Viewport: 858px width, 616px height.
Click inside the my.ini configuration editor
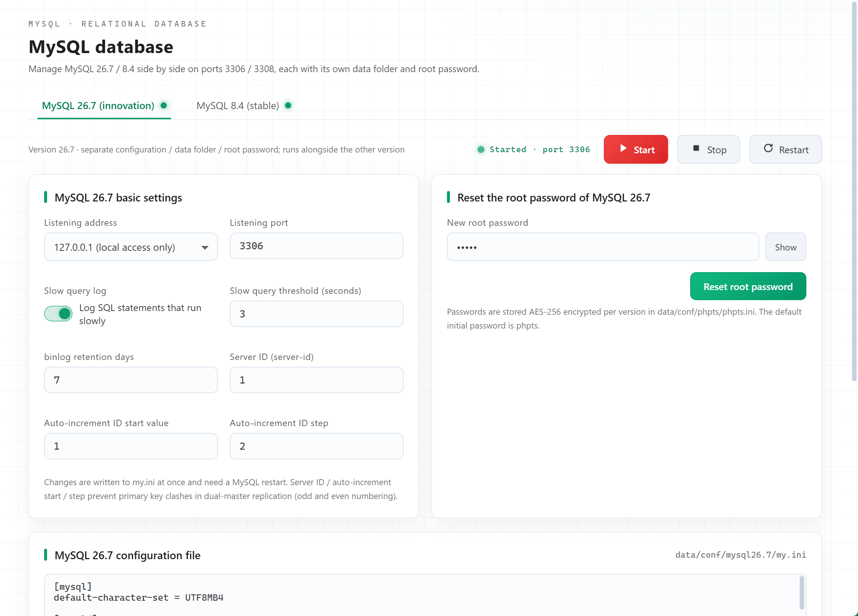(425, 595)
